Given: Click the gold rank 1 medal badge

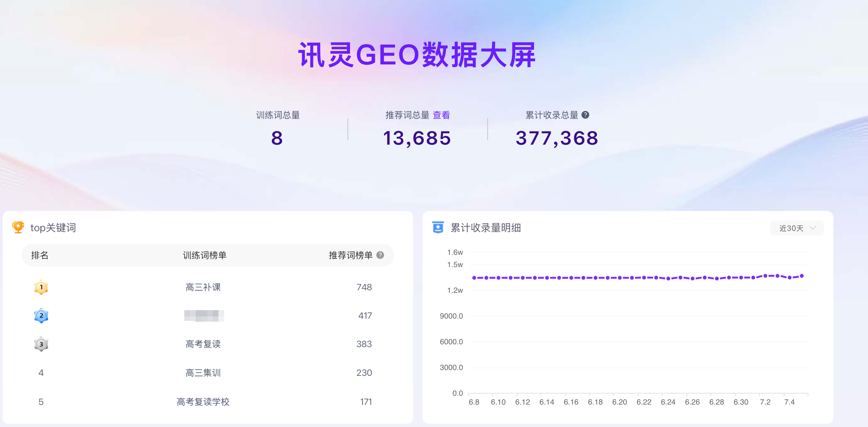Looking at the screenshot, I should [x=41, y=287].
